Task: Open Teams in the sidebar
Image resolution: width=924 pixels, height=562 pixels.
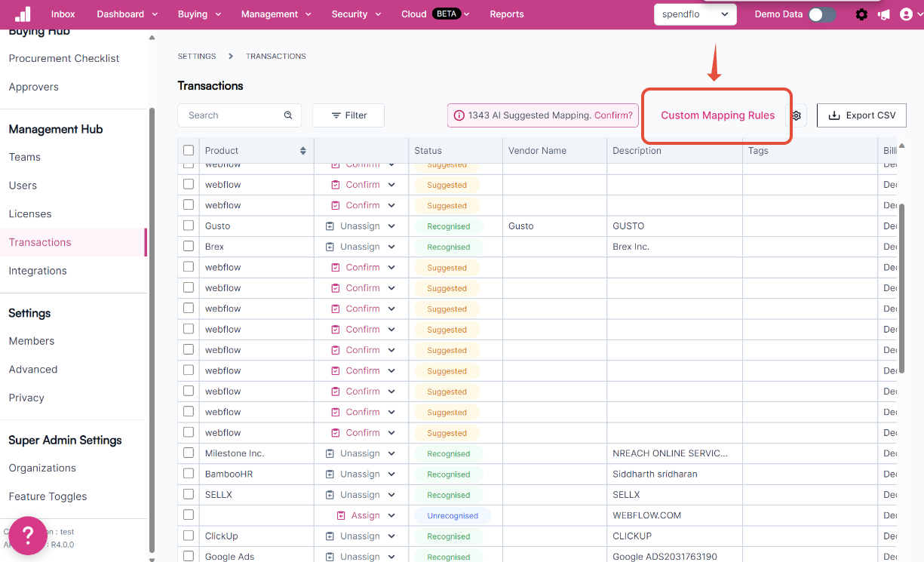Action: [25, 157]
